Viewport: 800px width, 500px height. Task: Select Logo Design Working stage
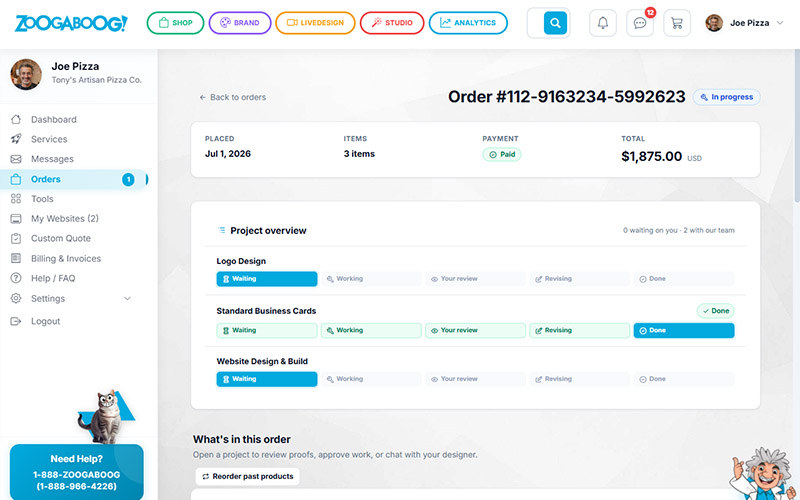pos(371,279)
